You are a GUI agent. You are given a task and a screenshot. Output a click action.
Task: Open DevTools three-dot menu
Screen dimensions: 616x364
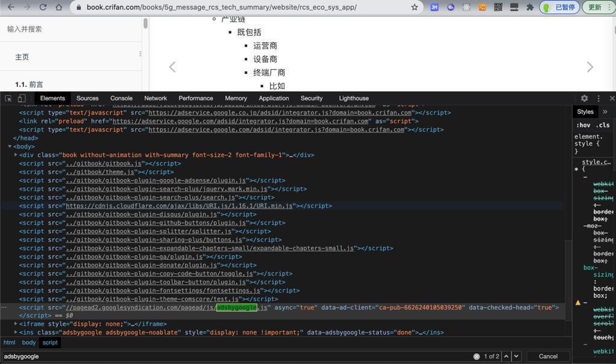coord(599,98)
